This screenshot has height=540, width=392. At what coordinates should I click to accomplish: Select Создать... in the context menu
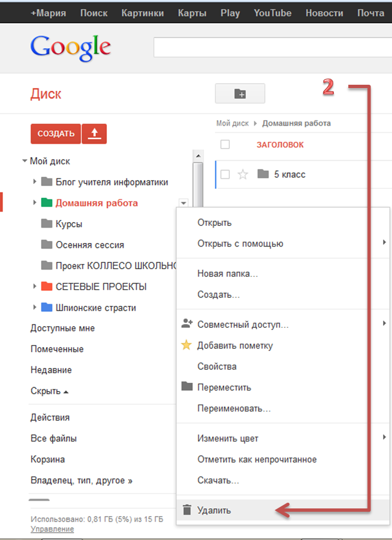219,295
